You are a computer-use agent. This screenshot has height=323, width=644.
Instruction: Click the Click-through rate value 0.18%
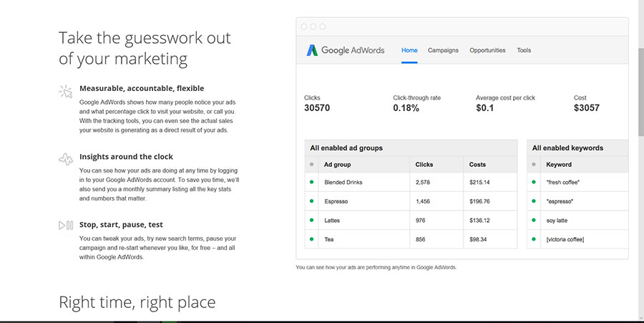point(406,108)
